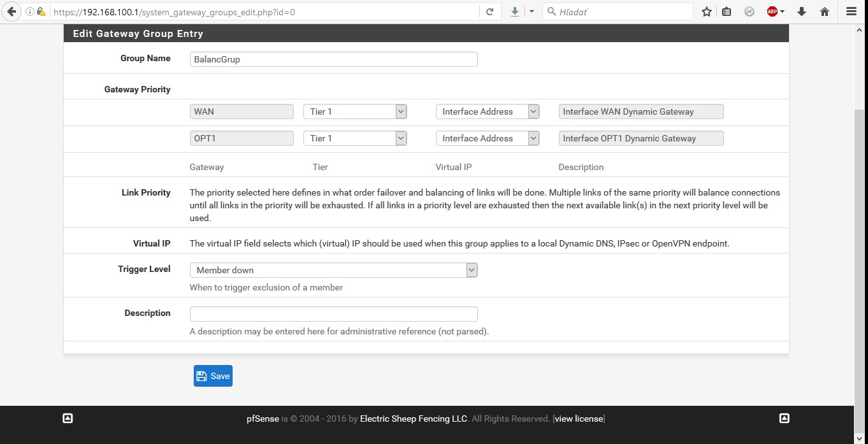868x444 pixels.
Task: Open the 'view license' footer link
Action: click(x=579, y=419)
